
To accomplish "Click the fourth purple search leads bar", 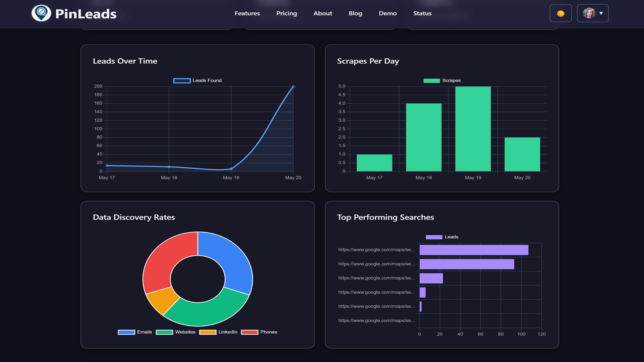I will [423, 292].
